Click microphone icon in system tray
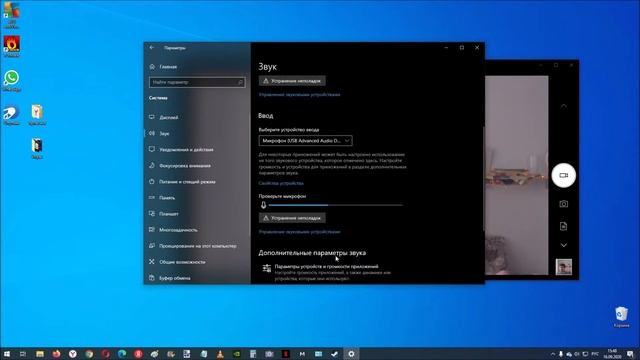 [x=561, y=354]
